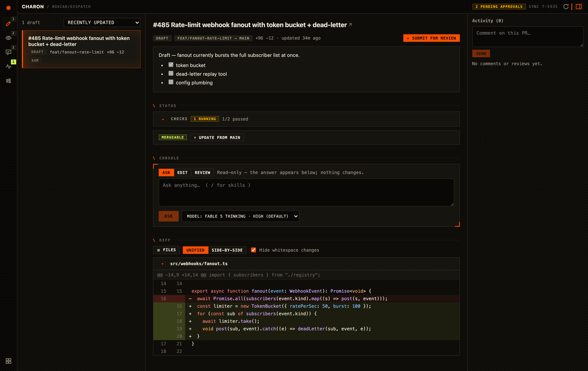Click the Ask submit button

168,216
